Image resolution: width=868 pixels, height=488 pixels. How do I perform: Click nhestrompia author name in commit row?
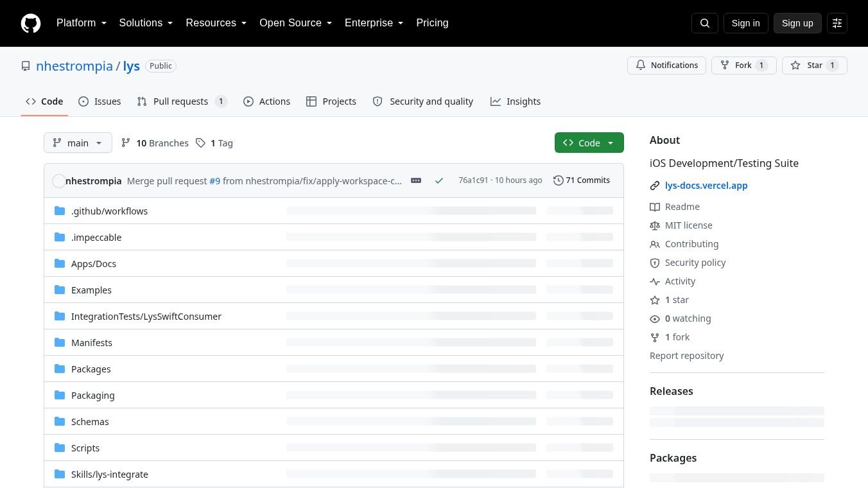pyautogui.click(x=94, y=181)
